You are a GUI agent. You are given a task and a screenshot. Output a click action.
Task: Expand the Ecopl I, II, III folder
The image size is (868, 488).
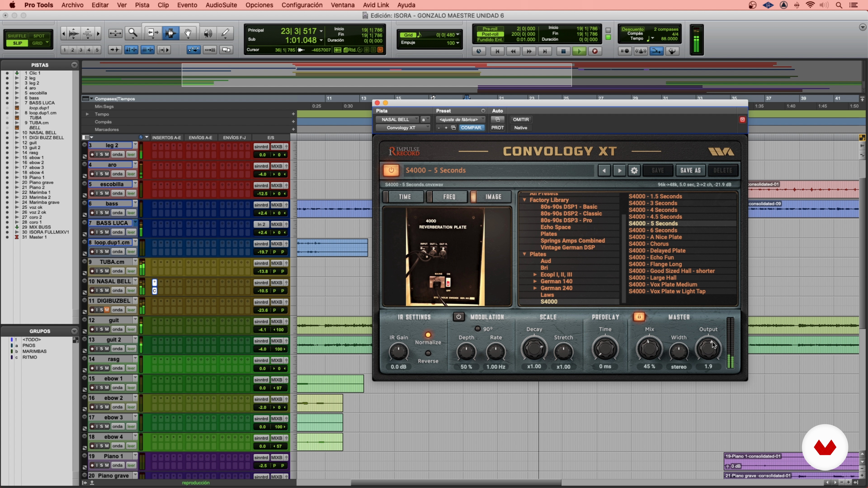[x=535, y=274]
